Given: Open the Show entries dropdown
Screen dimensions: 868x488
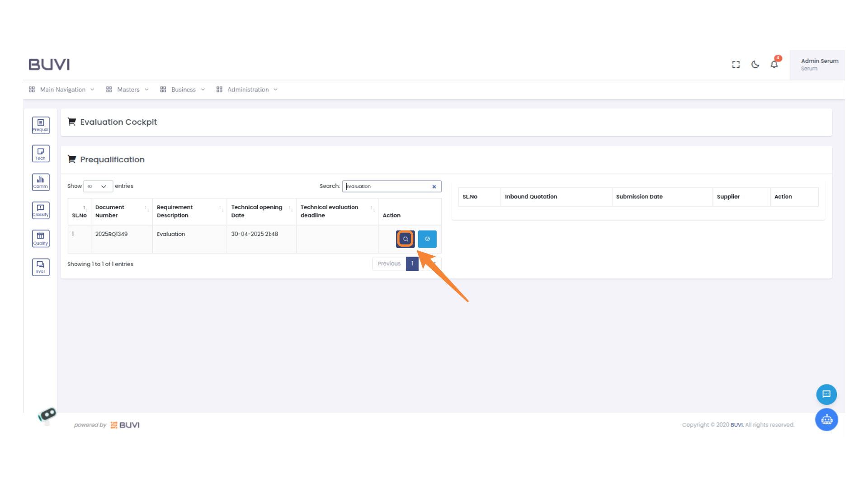Looking at the screenshot, I should tap(98, 186).
